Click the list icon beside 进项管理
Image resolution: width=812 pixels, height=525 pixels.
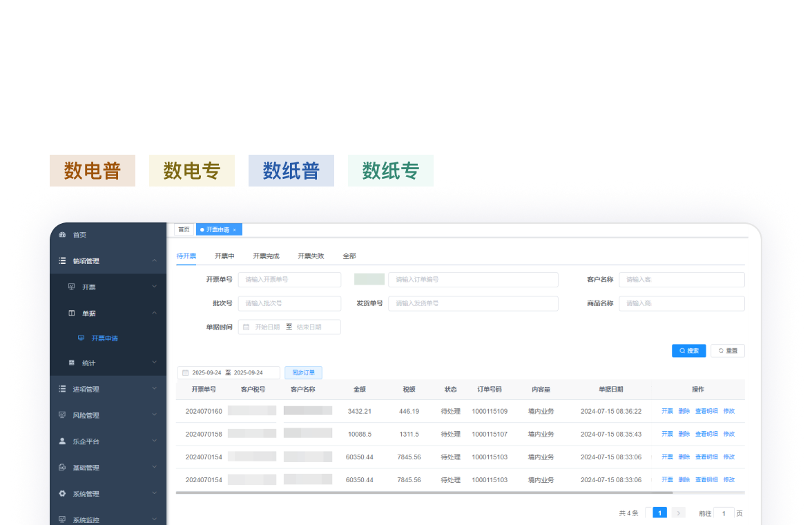pos(62,389)
